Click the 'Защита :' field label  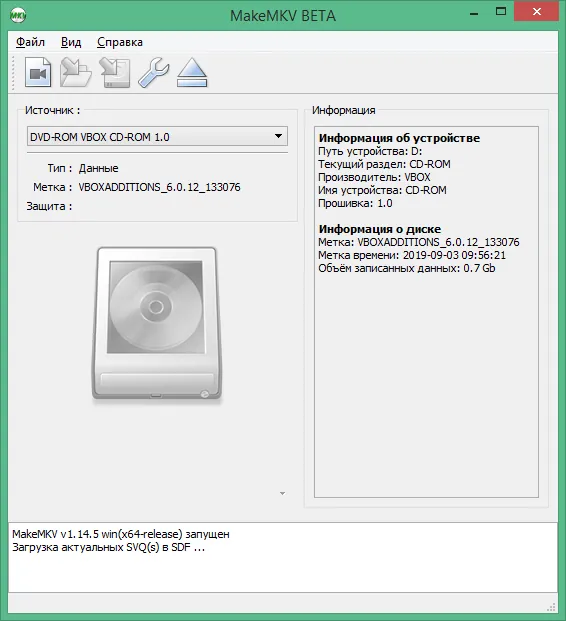[x=49, y=206]
